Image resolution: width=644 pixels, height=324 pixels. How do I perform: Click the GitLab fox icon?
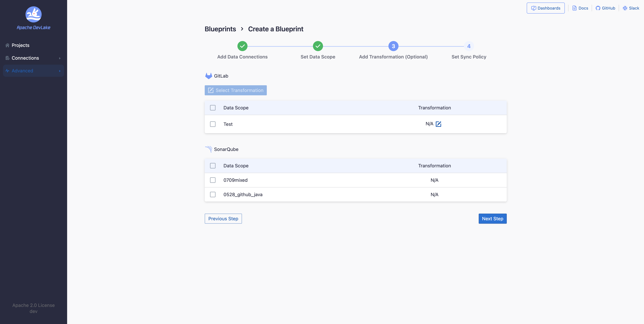209,76
